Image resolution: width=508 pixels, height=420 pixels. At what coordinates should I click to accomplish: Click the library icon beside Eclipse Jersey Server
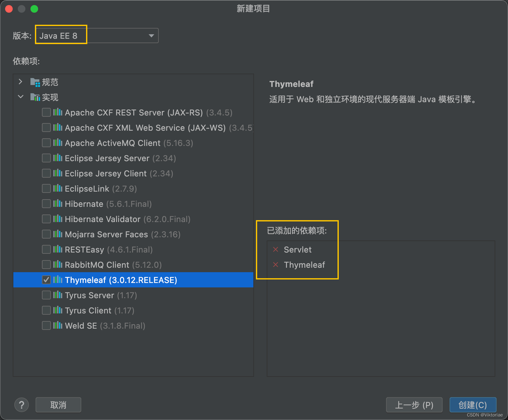point(58,158)
